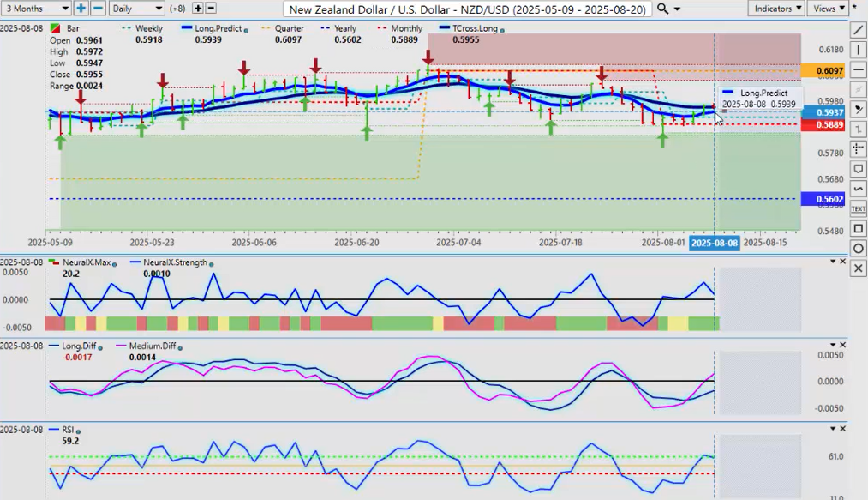Select the TEXT annotation tool
The image size is (868, 500).
[859, 208]
